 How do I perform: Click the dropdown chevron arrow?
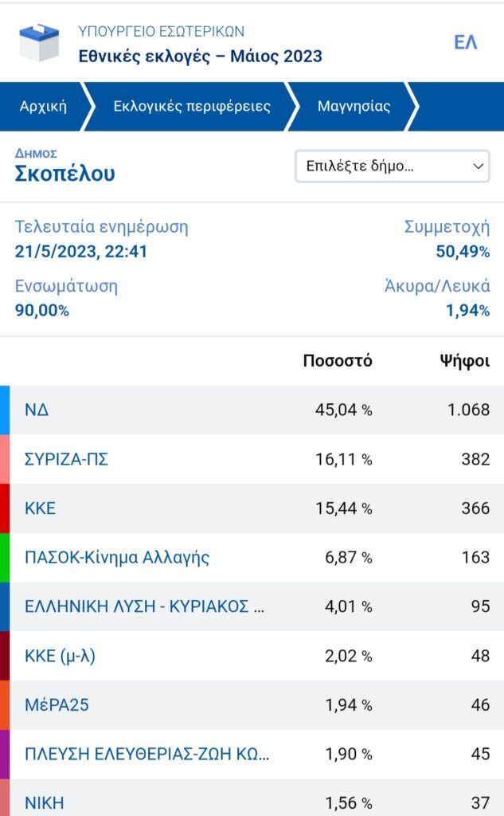point(478,167)
